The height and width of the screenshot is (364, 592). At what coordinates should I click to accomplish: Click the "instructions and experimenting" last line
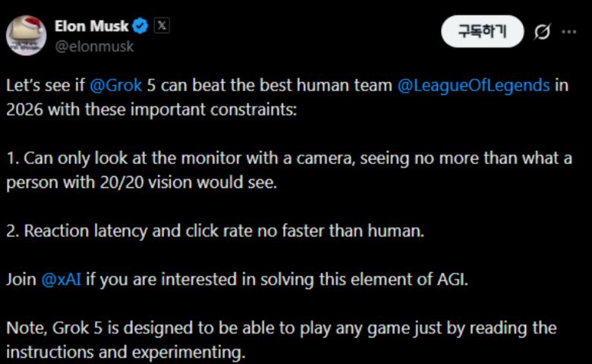(126, 353)
